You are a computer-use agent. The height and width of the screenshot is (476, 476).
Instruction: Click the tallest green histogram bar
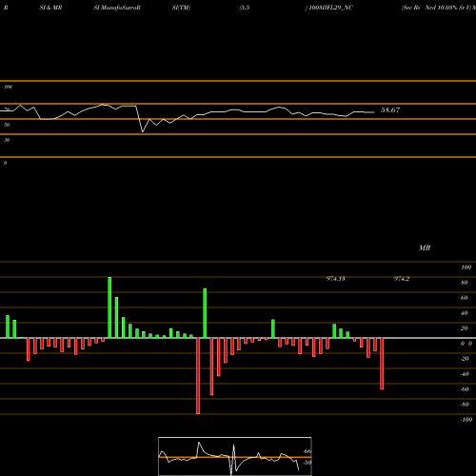tap(109, 307)
